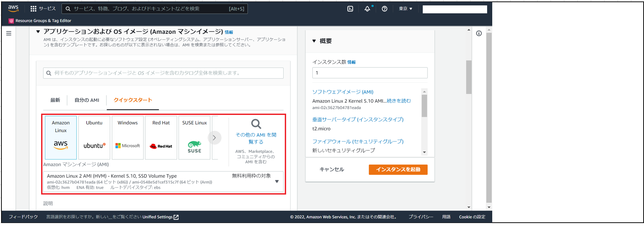Open Cookie の設定 footer link
The image size is (644, 235).
[x=472, y=217]
